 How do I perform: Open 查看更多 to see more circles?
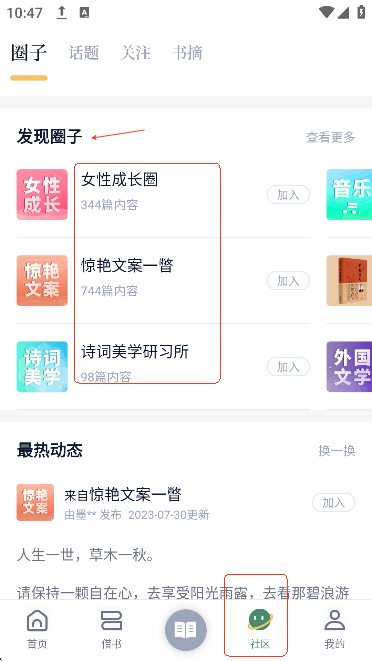pos(331,137)
